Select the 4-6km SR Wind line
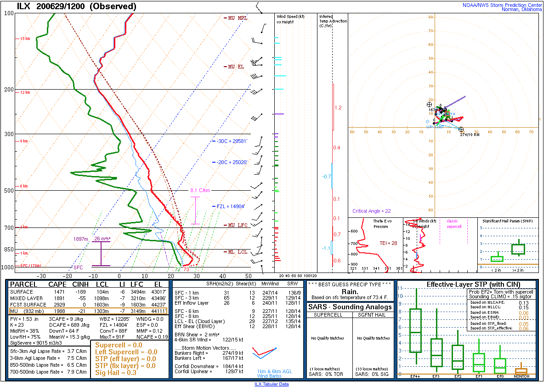549x392 pixels. (x=209, y=340)
